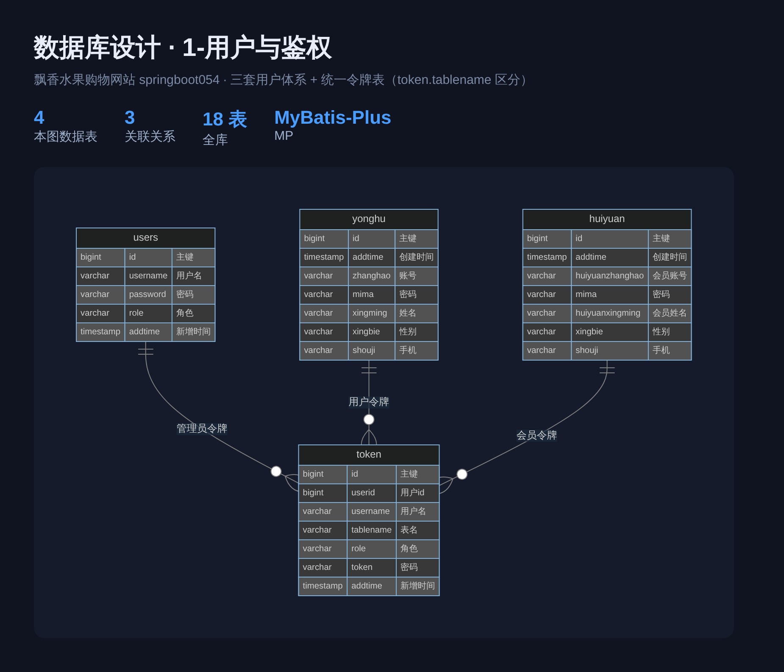Image resolution: width=784 pixels, height=672 pixels.
Task: Click the MyBatis-Plus stat heading
Action: (x=333, y=117)
